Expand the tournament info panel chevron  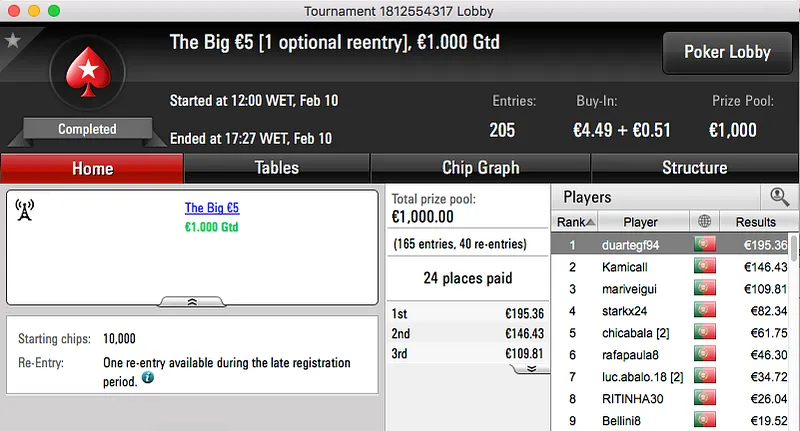192,300
